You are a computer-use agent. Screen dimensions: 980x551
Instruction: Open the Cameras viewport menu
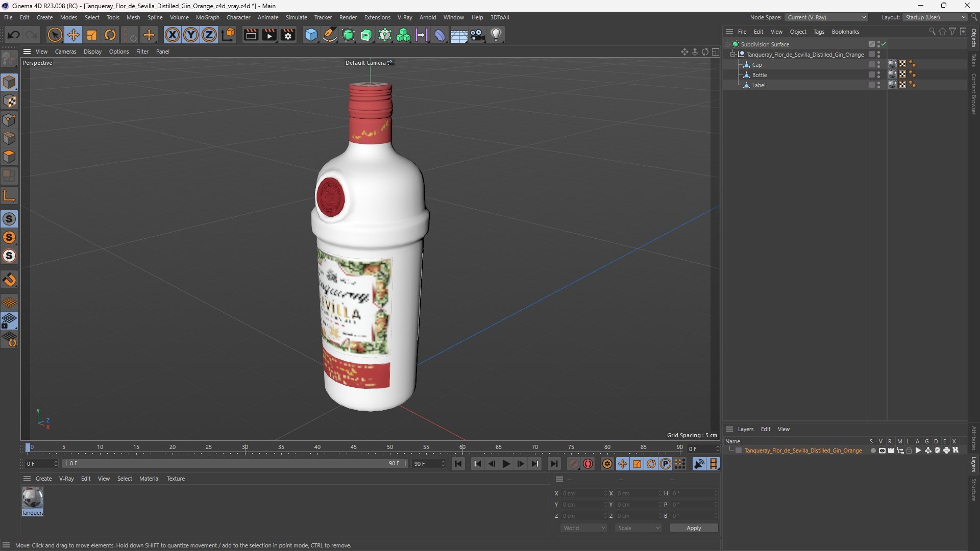(65, 52)
